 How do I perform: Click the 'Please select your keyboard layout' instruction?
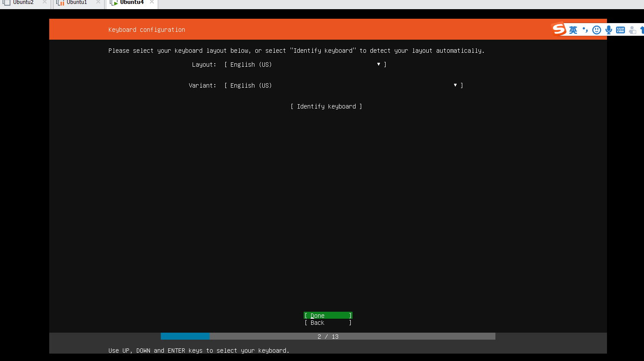[x=296, y=51]
